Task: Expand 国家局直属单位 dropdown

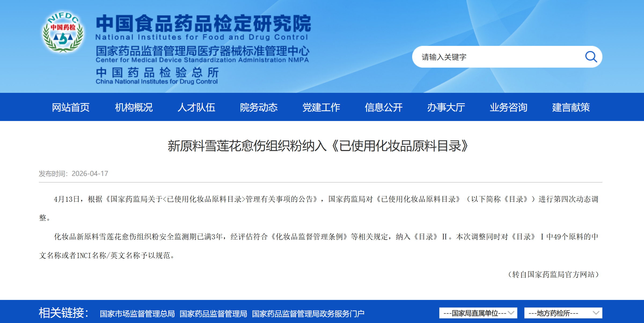Action: coord(478,313)
